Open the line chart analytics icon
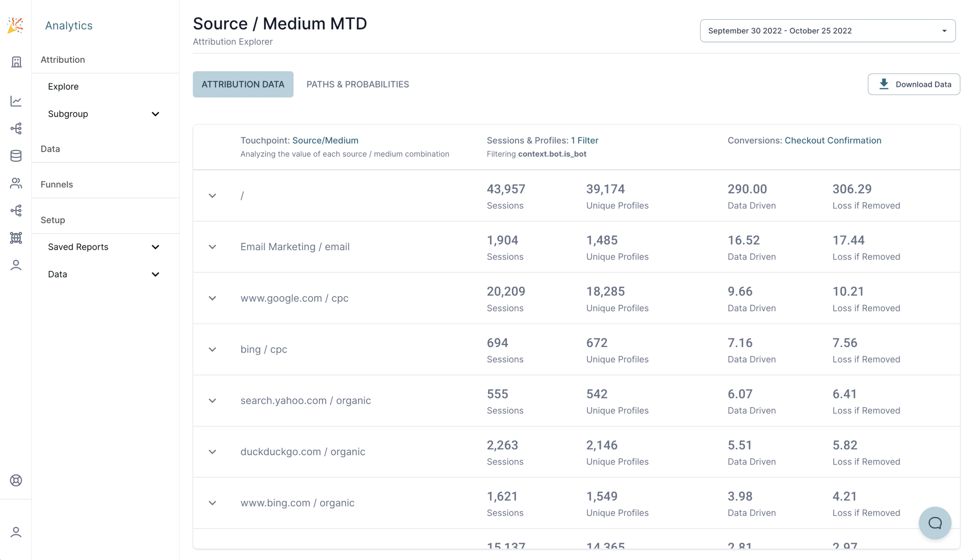Screen dimensions: 973x560 click(16, 101)
